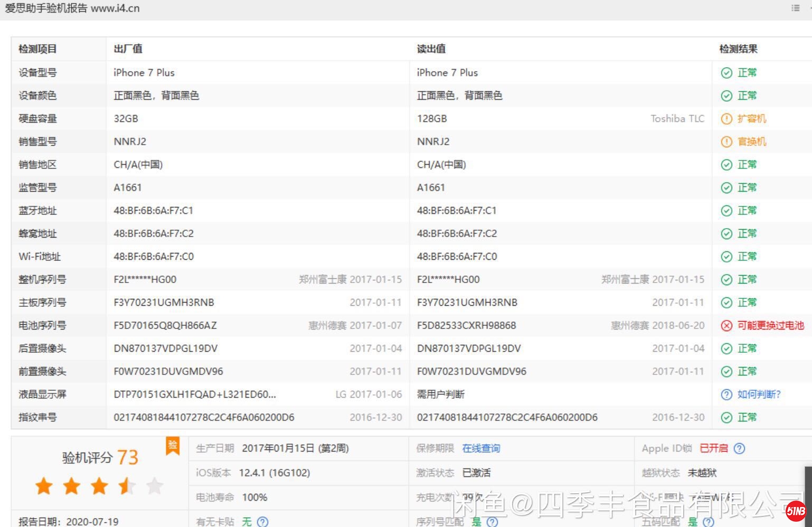Click the star rating under 验机评分

[99, 486]
